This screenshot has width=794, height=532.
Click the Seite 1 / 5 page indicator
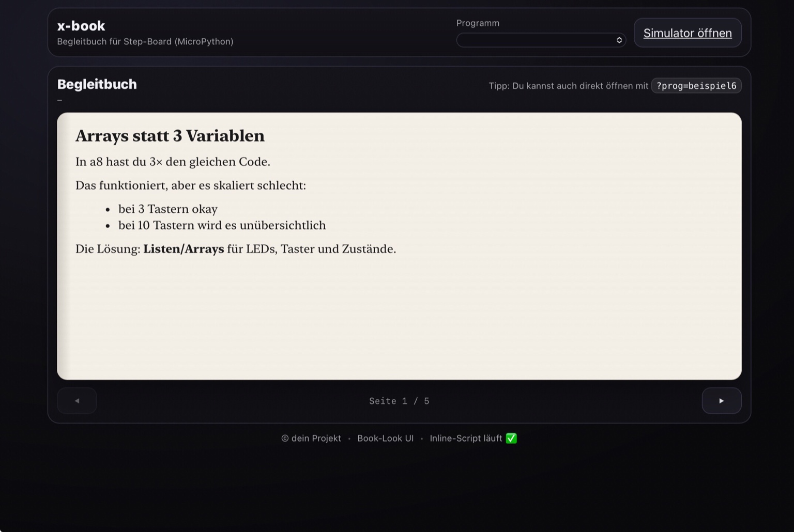(399, 401)
